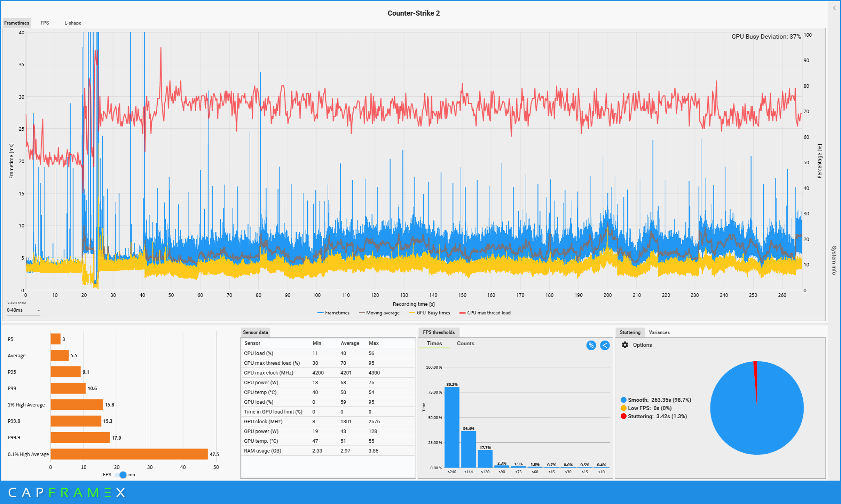Click the Smooth blue legend dot
The height and width of the screenshot is (504, 841).
coord(624,400)
